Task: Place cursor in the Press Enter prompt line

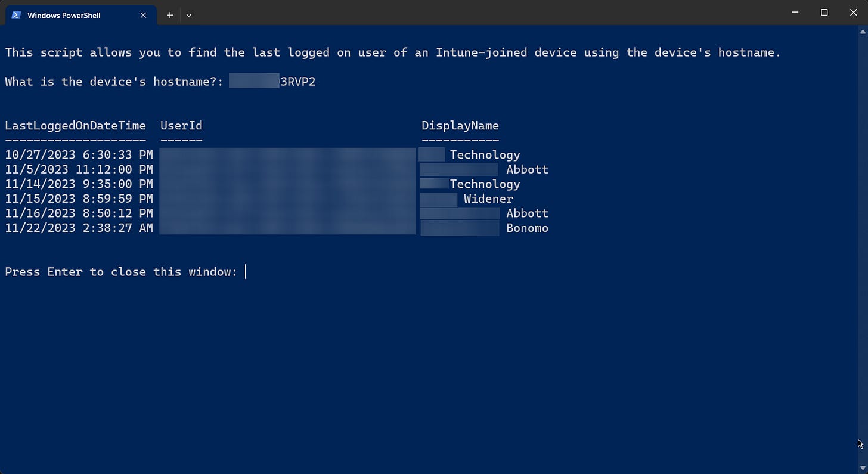Action: coord(244,272)
